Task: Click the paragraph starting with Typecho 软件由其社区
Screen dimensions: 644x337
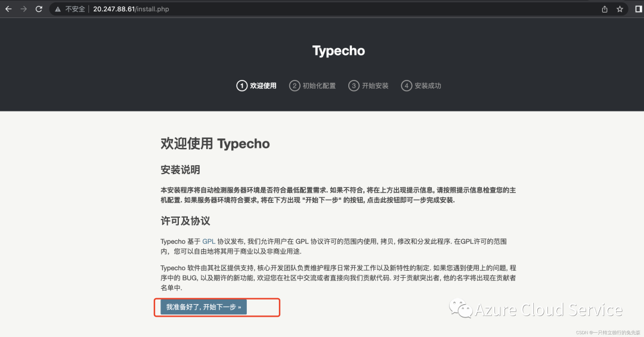Action: tap(338, 278)
